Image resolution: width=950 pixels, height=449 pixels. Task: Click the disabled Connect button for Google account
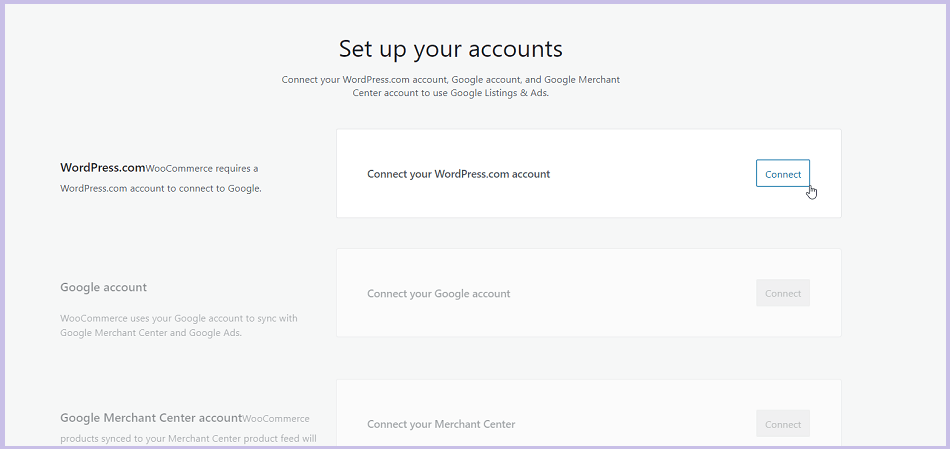pyautogui.click(x=783, y=293)
